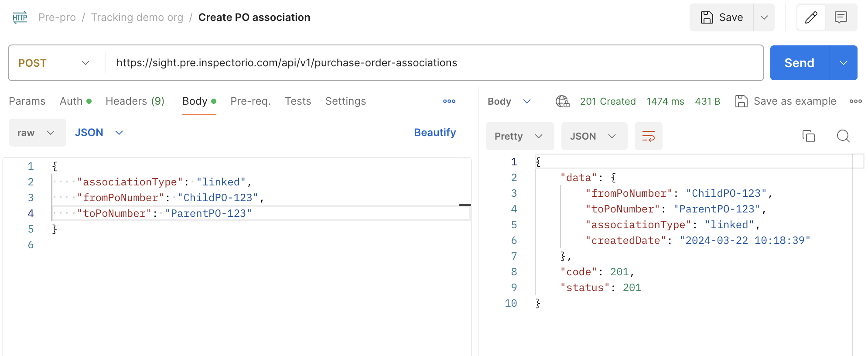
Task: Copy the response with the copy icon
Action: [x=809, y=136]
